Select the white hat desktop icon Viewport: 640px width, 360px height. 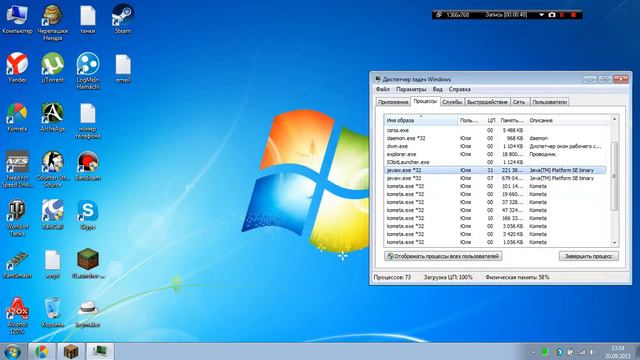click(88, 313)
